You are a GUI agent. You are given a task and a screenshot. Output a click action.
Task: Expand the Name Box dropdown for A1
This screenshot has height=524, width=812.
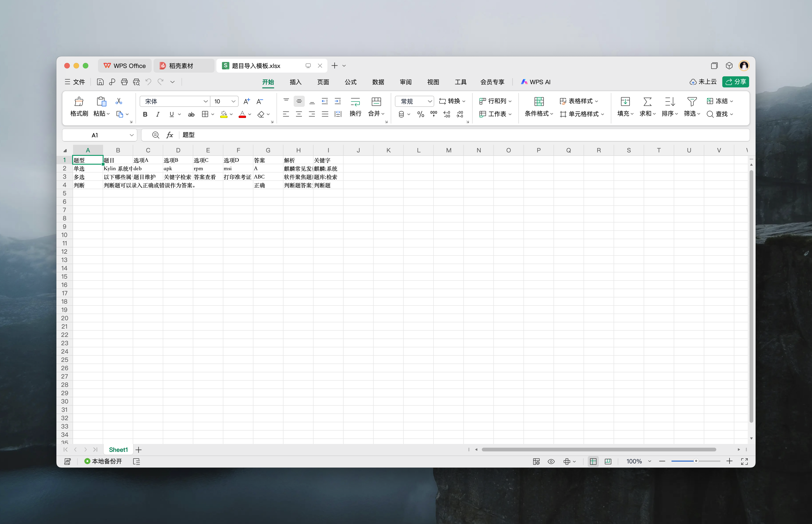132,135
